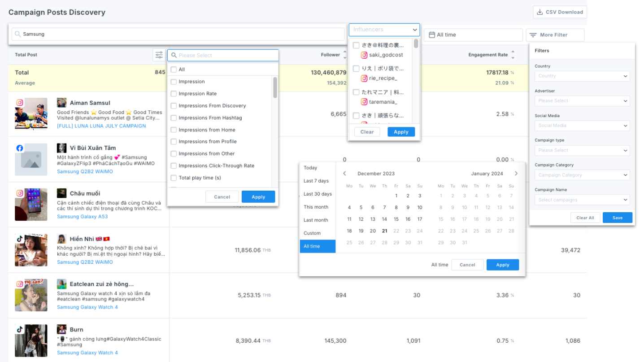Click the Samsung search input field
This screenshot has width=644, height=362.
click(x=179, y=35)
